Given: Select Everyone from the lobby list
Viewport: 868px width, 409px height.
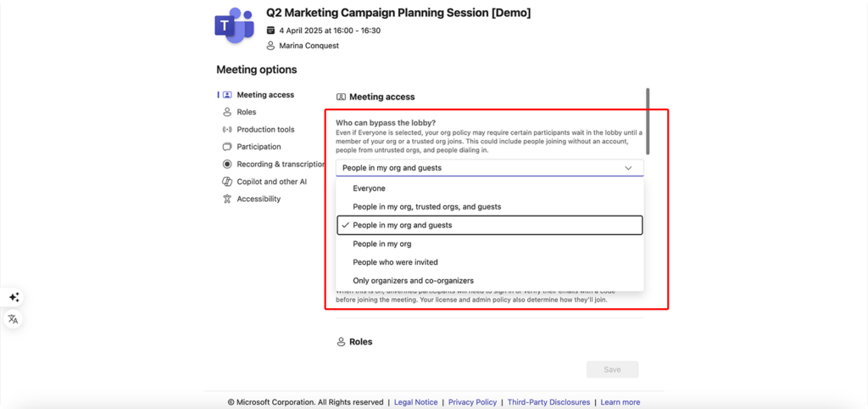Looking at the screenshot, I should [x=490, y=188].
